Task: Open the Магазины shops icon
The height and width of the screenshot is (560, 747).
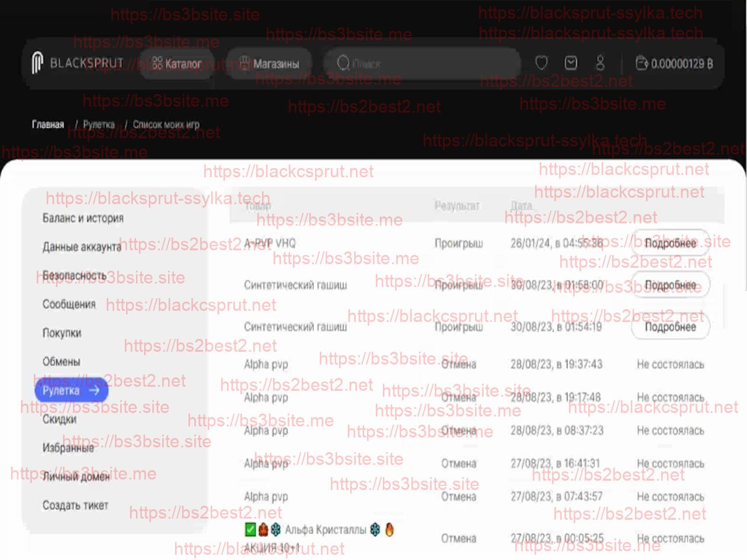Action: [245, 63]
